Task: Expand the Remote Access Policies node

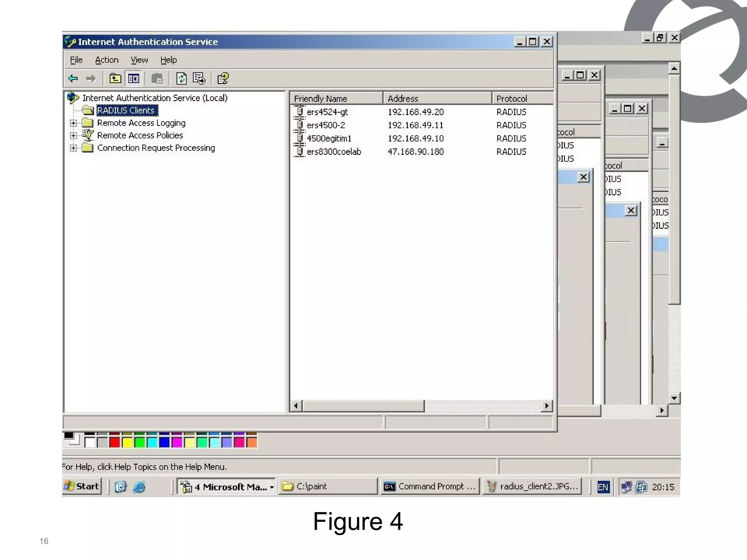Action: (x=73, y=136)
